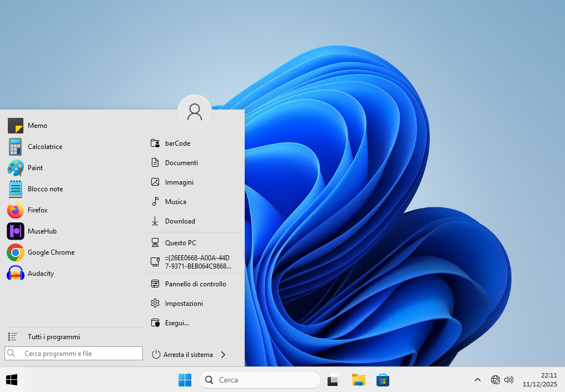Open Questo PC entry

point(194,243)
